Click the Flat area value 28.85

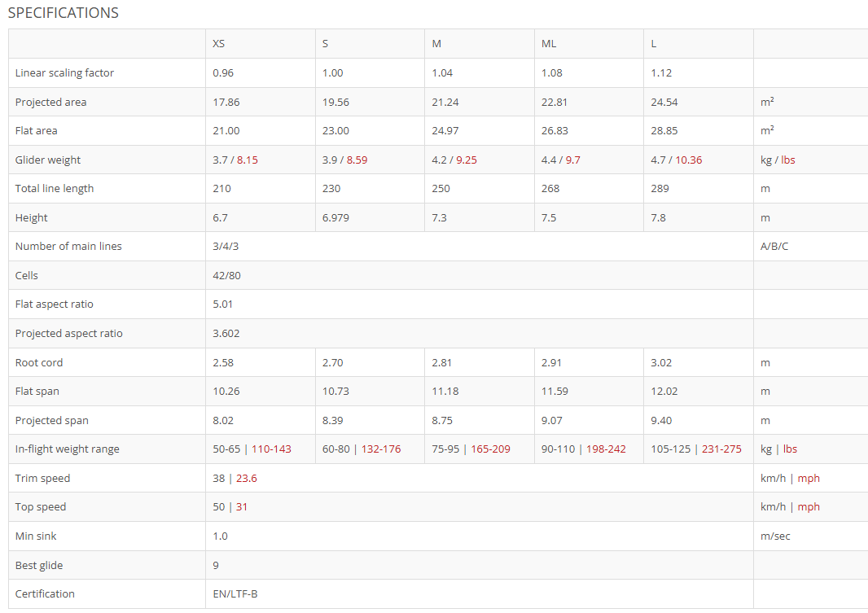point(664,131)
